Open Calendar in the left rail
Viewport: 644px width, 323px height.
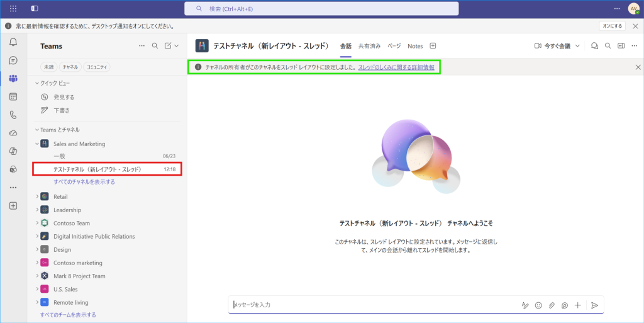13,96
